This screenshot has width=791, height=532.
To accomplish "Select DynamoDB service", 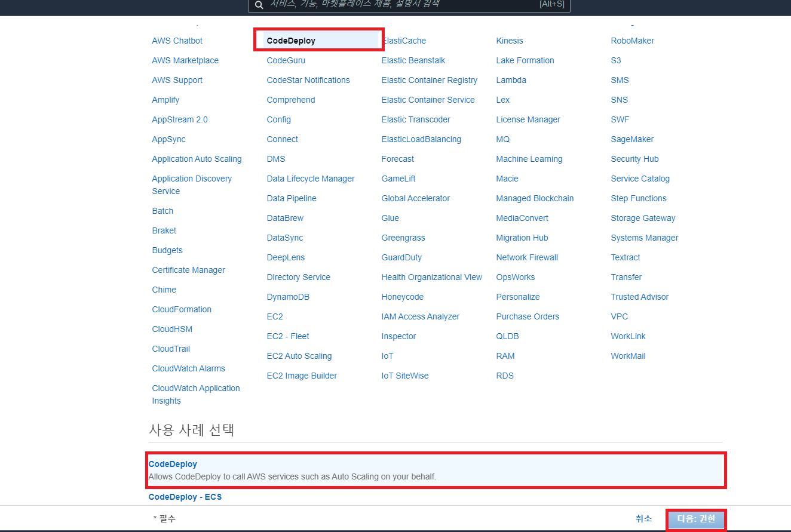I will (288, 297).
